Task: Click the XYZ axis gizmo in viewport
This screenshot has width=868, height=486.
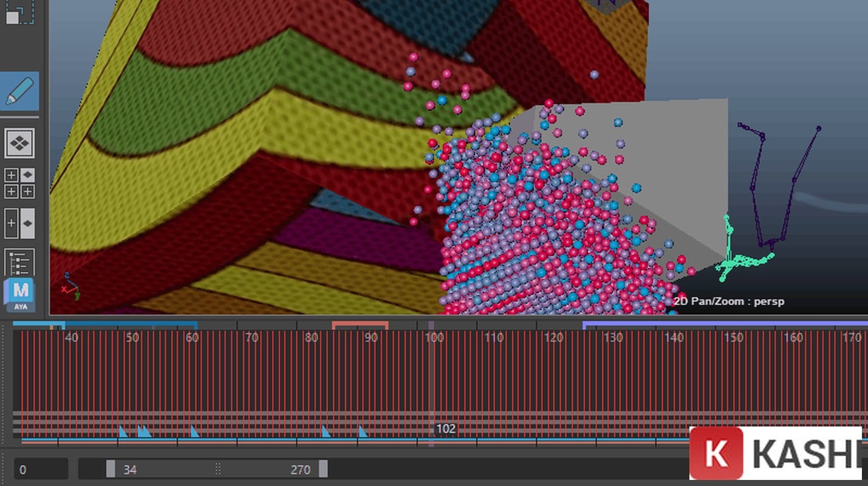Action: [71, 286]
